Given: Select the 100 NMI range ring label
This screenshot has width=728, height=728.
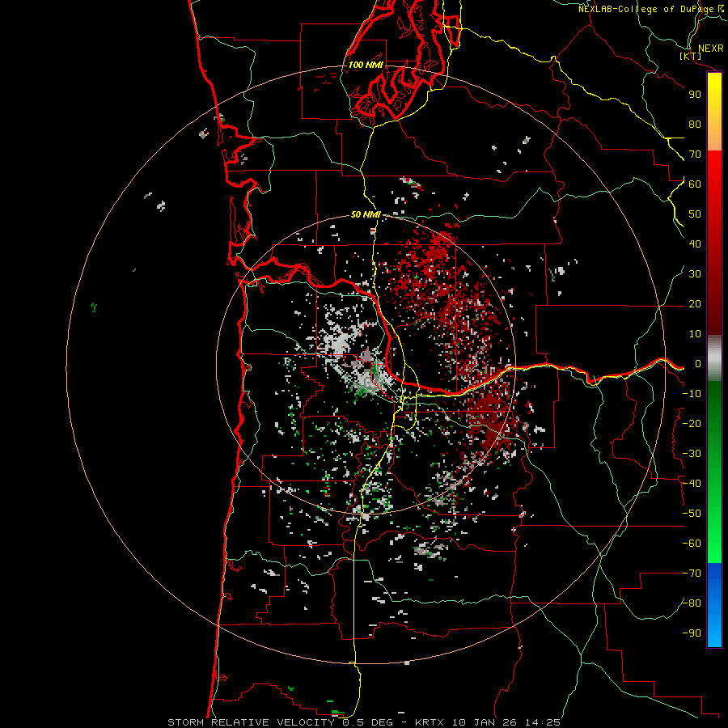Looking at the screenshot, I should [x=366, y=65].
